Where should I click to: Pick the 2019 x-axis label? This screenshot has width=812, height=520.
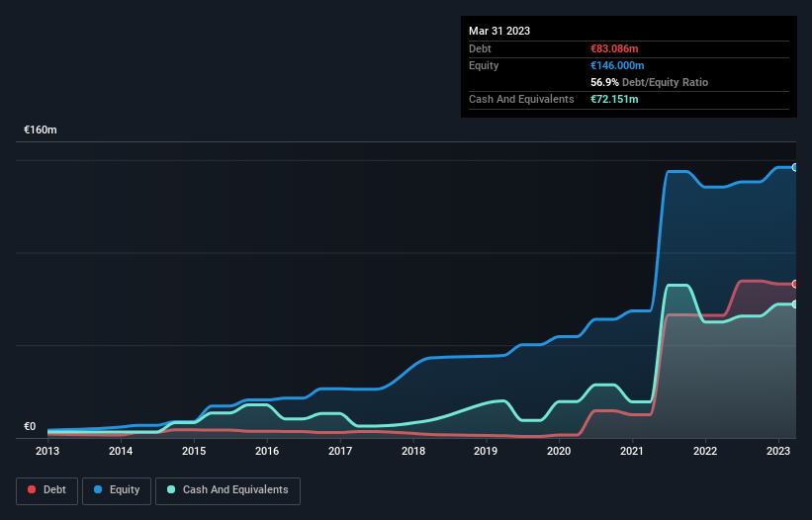(486, 452)
